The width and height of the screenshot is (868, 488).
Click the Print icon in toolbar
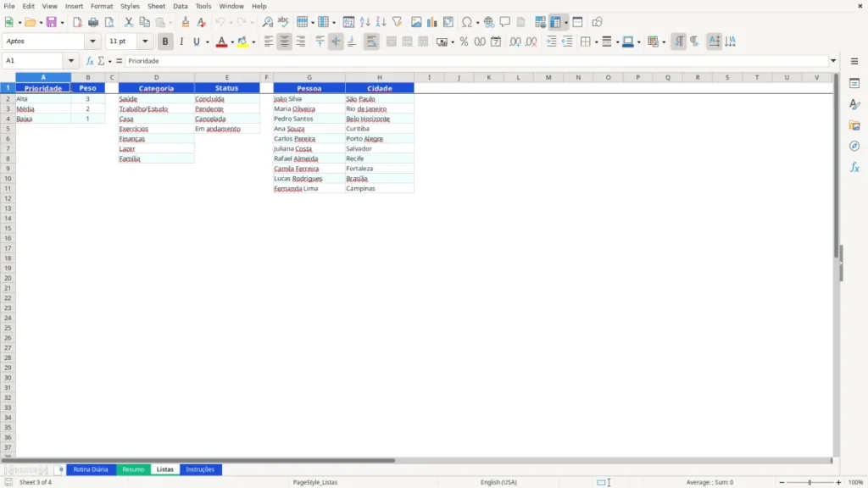coord(93,22)
